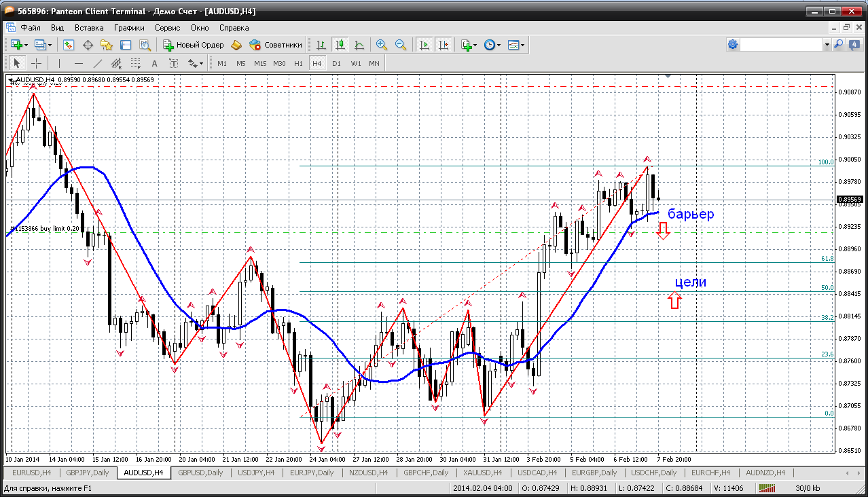Click the Советники button

tap(276, 45)
